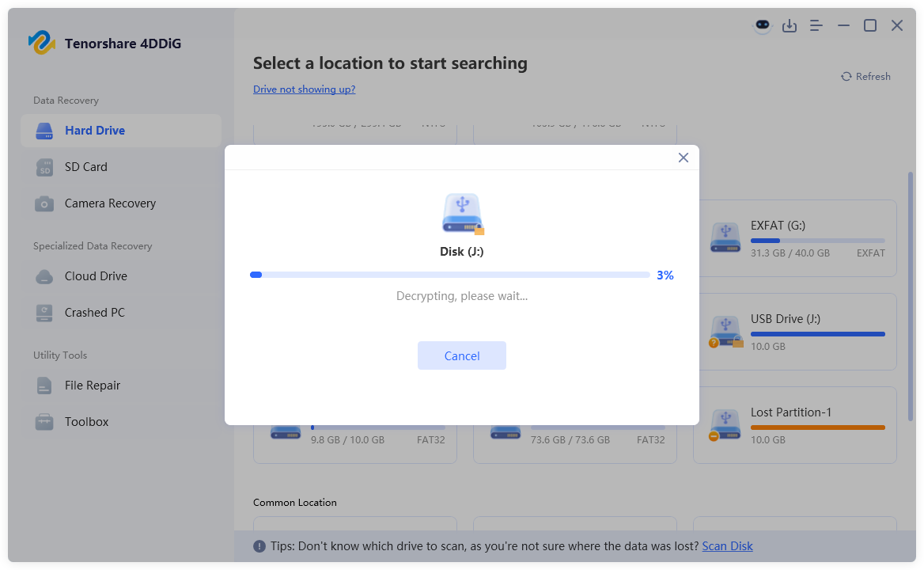Open Cloud Drive recovery
This screenshot has width=924, height=570.
click(x=96, y=276)
